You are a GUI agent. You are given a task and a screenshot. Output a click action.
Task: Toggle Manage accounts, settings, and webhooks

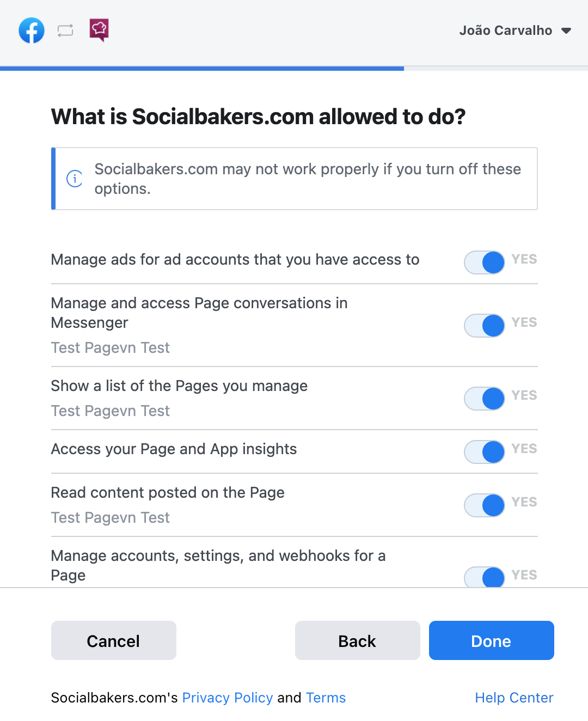(485, 577)
